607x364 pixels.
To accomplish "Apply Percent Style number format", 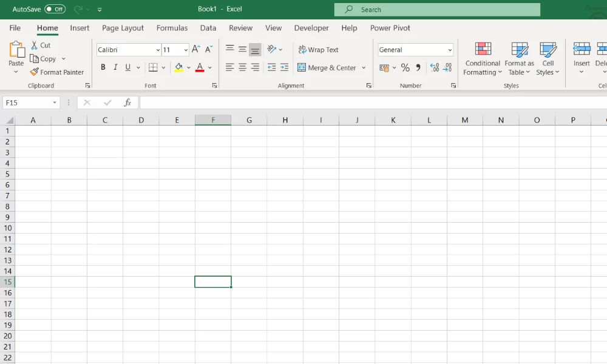I will (x=405, y=68).
